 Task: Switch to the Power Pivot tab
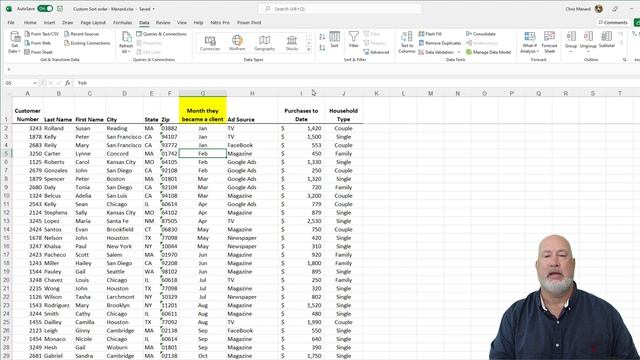click(x=249, y=22)
